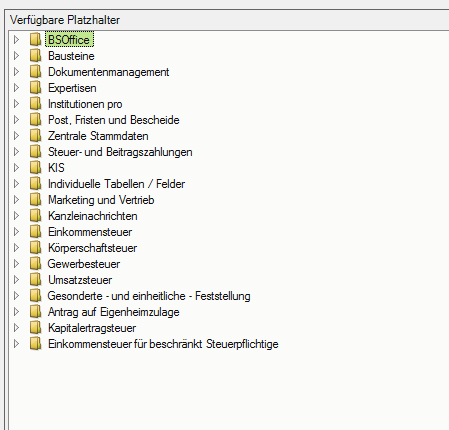449x430 pixels.
Task: Select the Einkommensteuer label
Action: click(x=90, y=232)
